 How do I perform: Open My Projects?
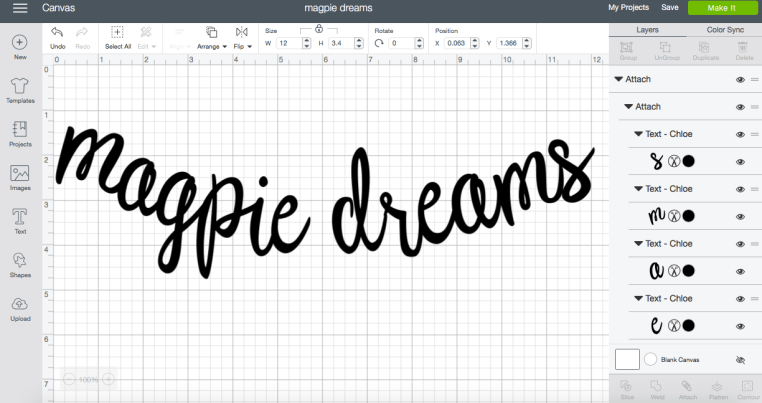tap(628, 7)
